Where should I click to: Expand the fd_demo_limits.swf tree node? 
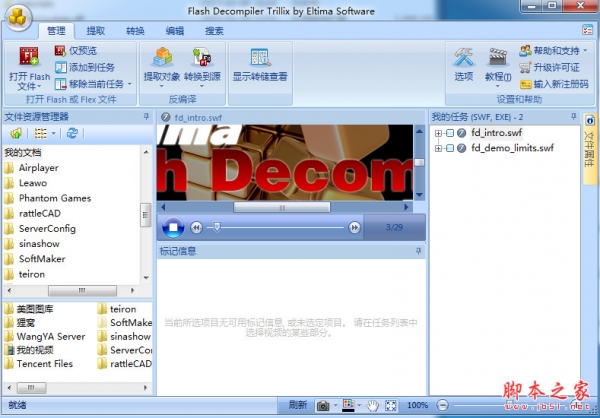[x=438, y=148]
